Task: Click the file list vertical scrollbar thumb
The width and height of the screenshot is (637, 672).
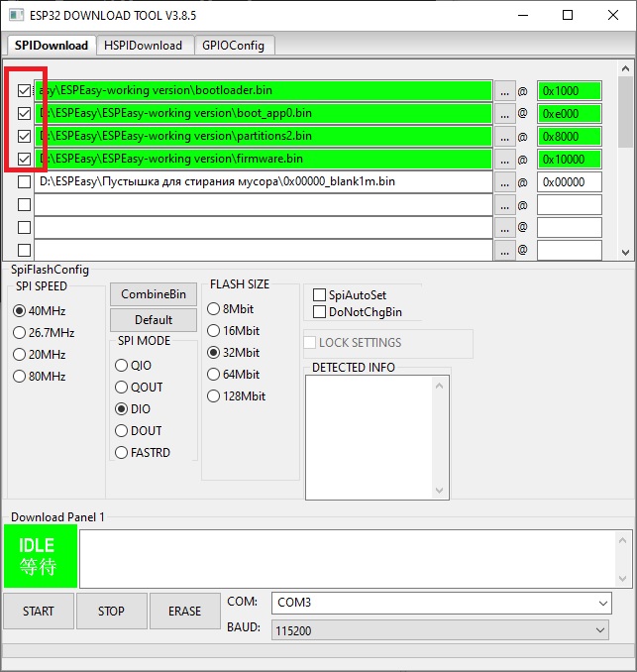Action: [x=625, y=112]
